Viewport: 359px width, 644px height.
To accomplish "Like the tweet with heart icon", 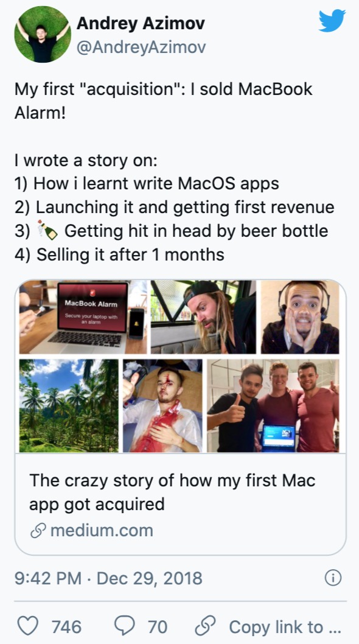I will click(29, 626).
